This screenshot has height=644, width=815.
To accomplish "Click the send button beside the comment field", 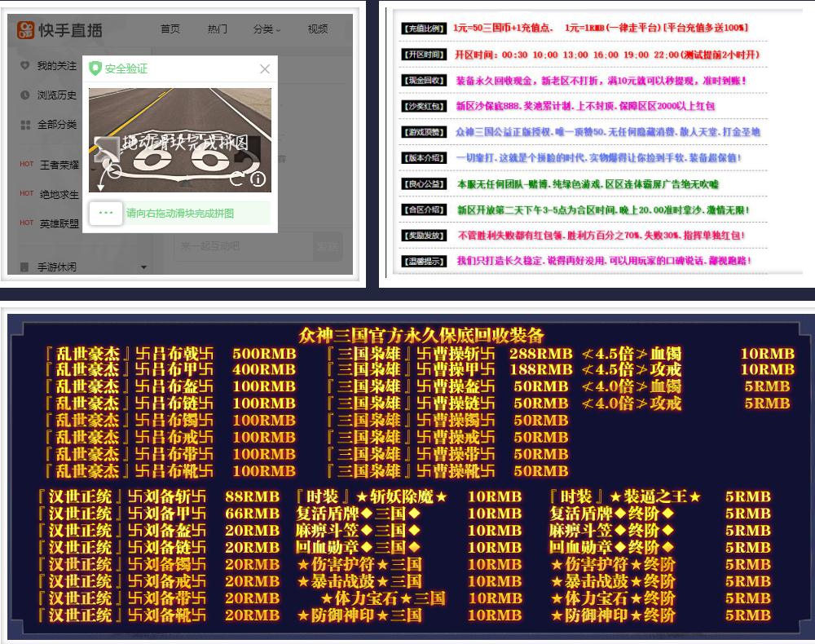I will click(328, 246).
